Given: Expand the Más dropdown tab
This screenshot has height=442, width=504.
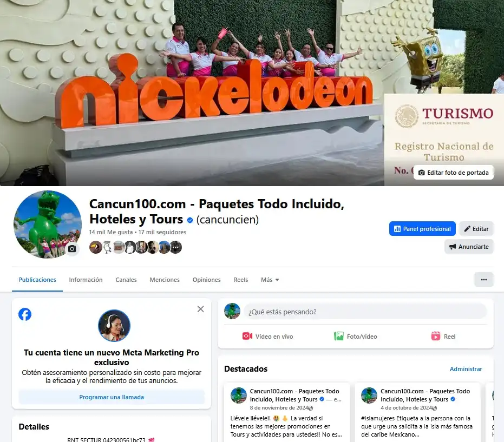Looking at the screenshot, I should point(270,280).
